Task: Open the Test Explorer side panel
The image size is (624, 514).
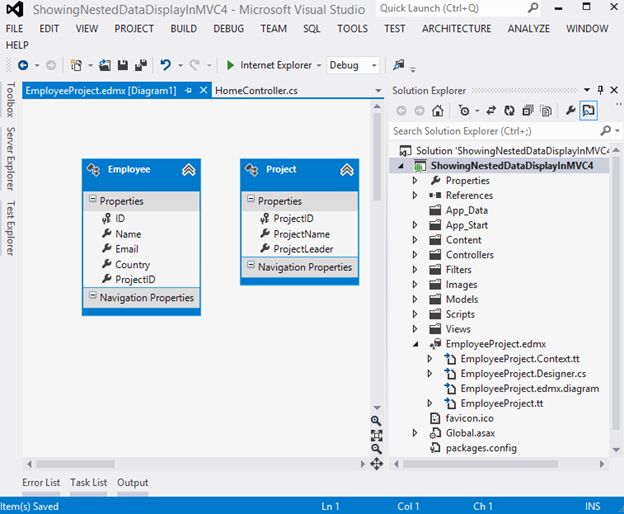Action: pos(10,228)
